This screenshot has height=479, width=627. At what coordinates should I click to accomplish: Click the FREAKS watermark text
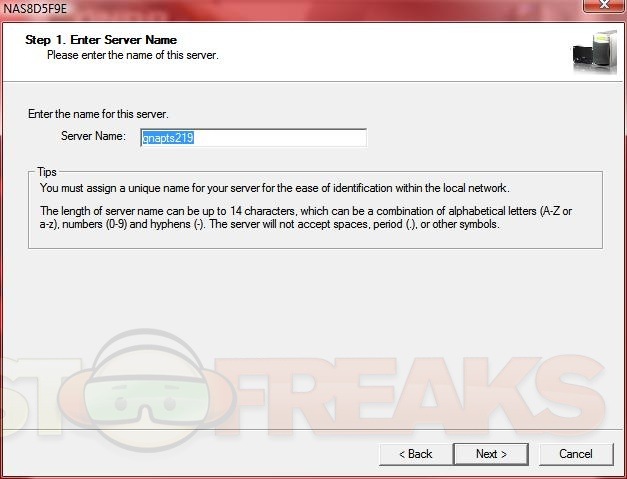tap(410, 394)
